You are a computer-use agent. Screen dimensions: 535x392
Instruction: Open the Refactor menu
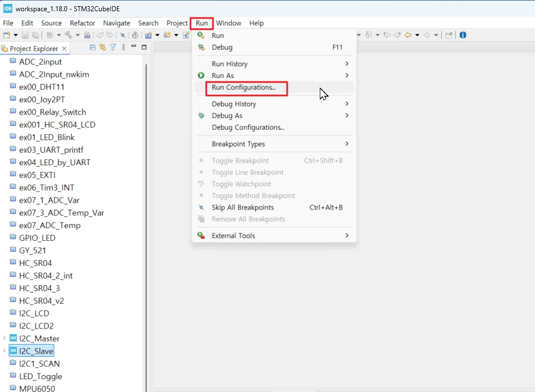coord(83,23)
